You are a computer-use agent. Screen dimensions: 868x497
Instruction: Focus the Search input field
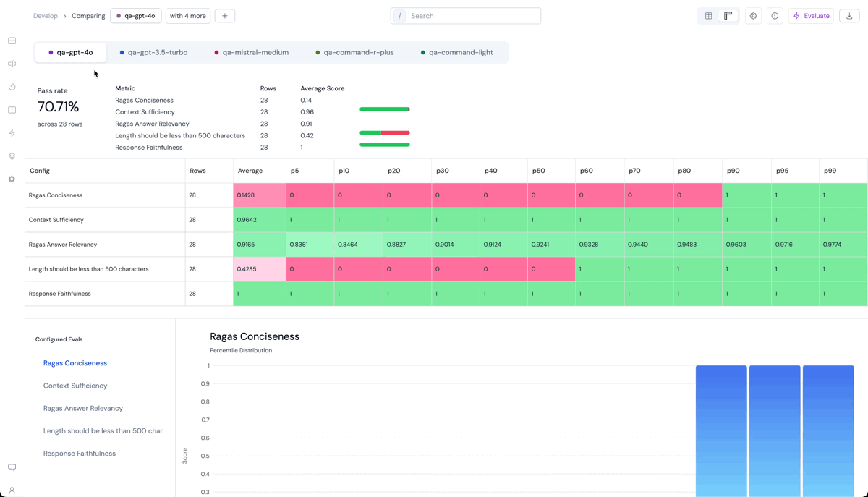point(472,16)
